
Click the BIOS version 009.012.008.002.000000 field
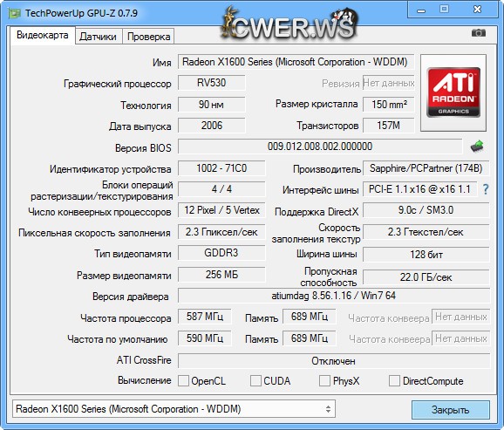click(x=320, y=147)
